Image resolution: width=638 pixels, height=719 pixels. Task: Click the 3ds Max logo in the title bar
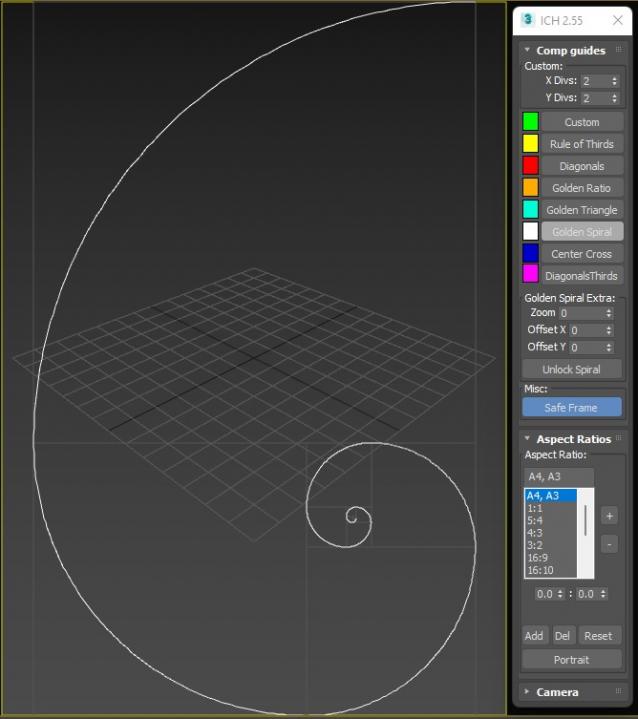pos(528,20)
